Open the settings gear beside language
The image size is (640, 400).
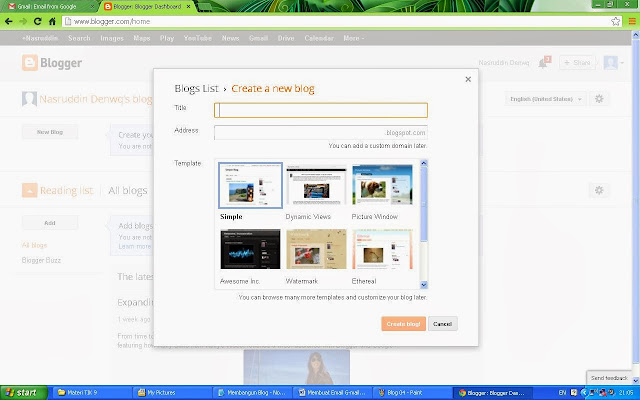pos(599,99)
